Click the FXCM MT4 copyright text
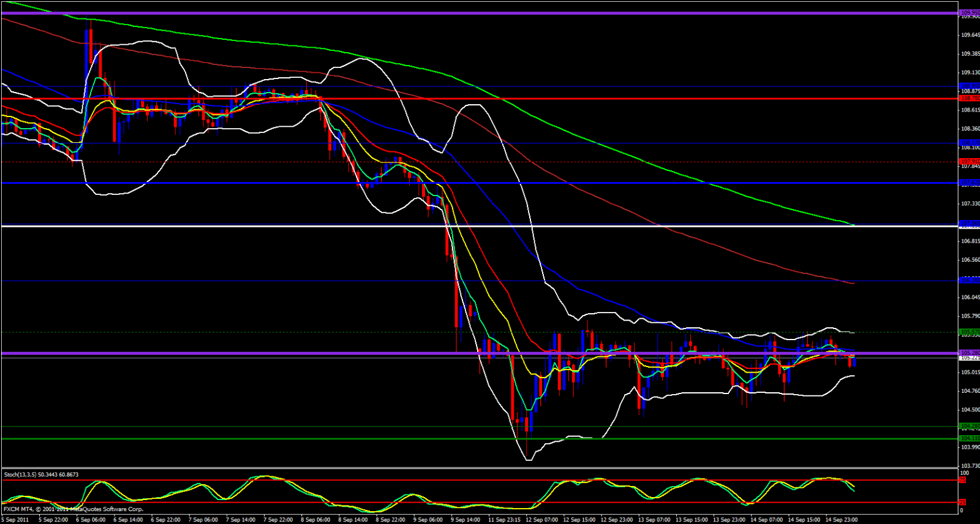 [x=73, y=509]
